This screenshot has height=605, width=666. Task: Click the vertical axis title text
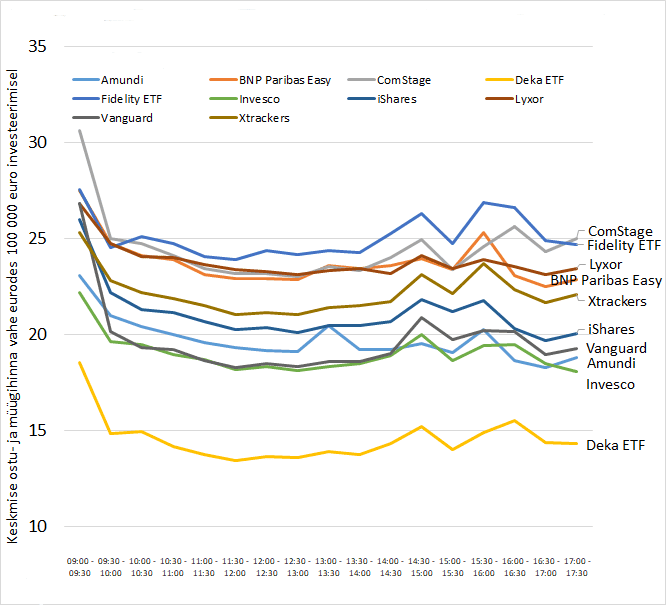(x=12, y=306)
